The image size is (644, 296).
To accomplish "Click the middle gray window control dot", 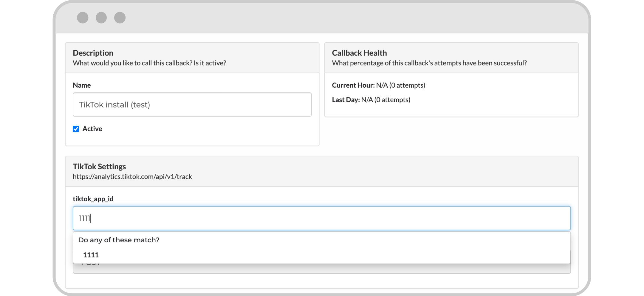I will tap(101, 18).
